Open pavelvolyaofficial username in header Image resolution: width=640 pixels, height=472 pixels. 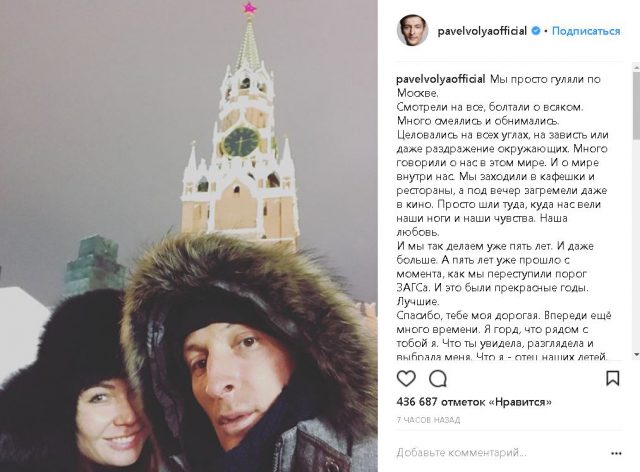(482, 31)
